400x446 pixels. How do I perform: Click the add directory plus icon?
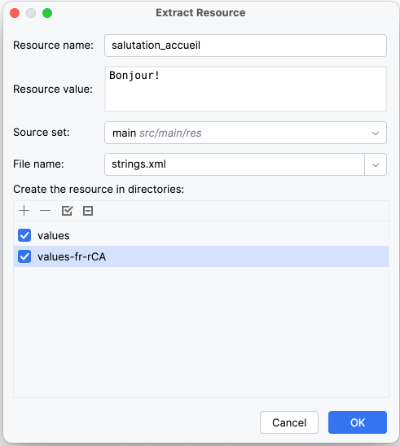(x=24, y=211)
